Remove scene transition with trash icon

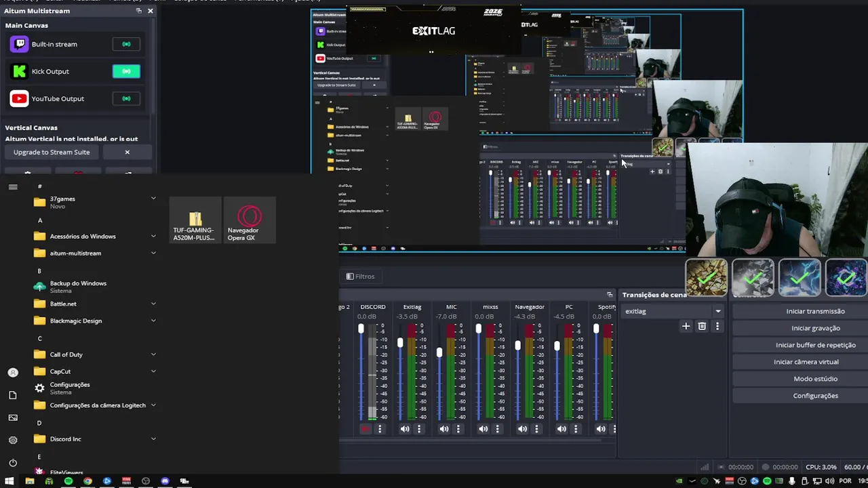[702, 326]
